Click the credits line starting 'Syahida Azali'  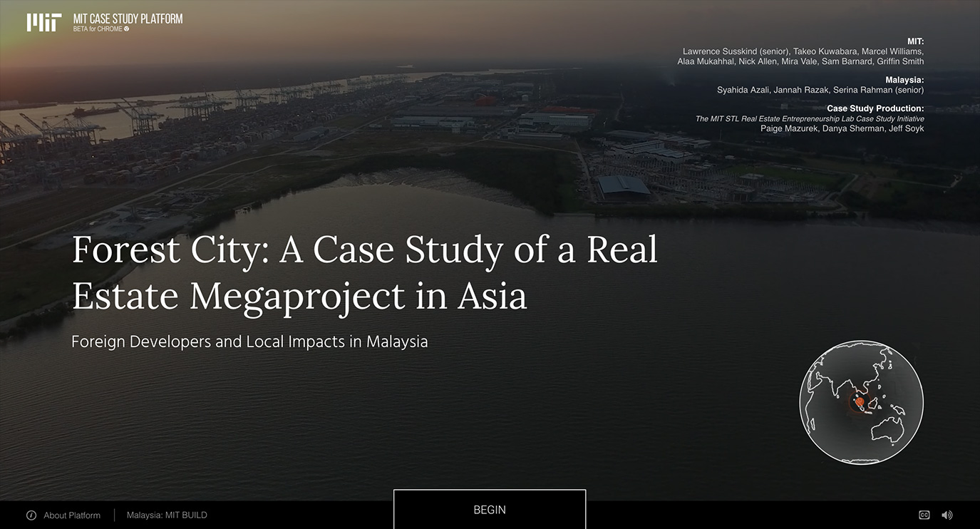[x=820, y=90]
